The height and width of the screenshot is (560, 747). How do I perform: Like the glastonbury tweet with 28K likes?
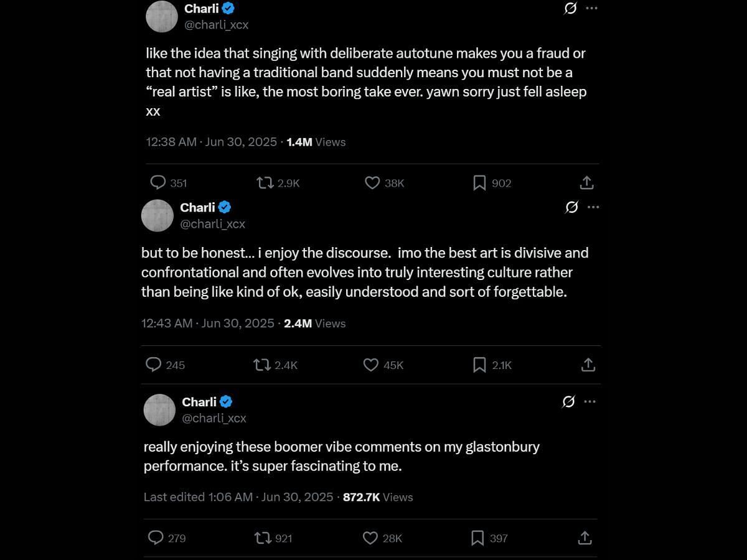pos(370,538)
